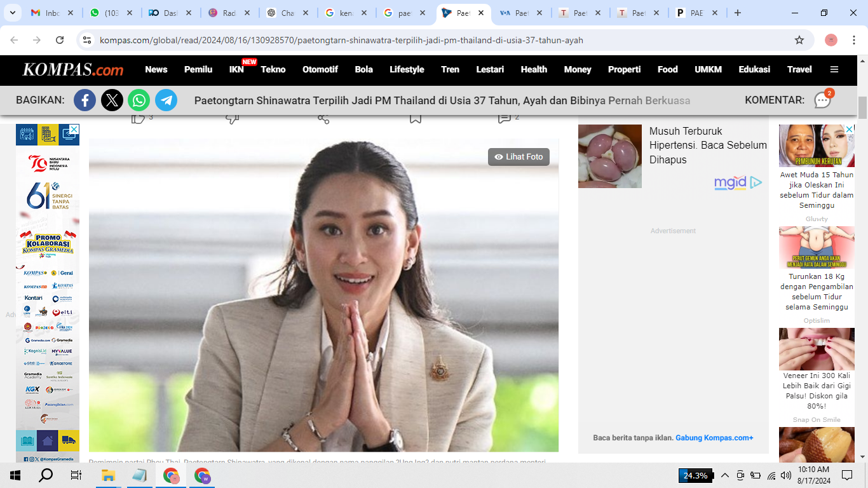
Task: Open the UMKM section
Action: point(709,69)
